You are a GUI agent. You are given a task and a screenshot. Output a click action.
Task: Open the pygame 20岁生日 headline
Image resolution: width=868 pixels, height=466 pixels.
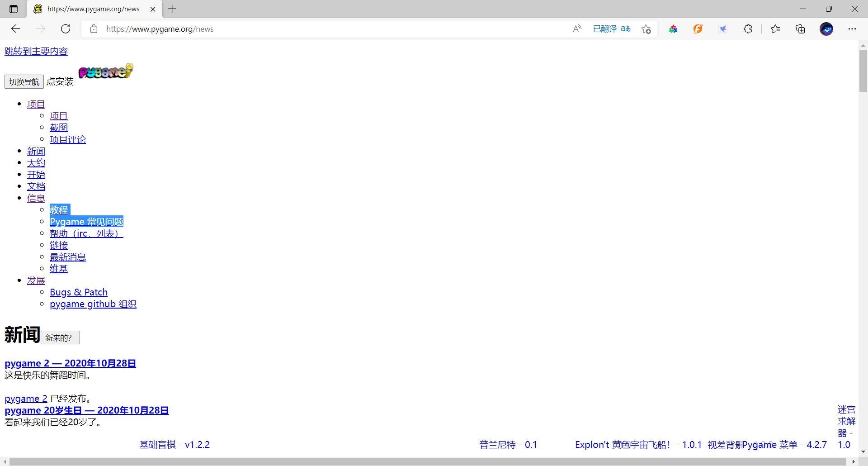click(x=86, y=410)
